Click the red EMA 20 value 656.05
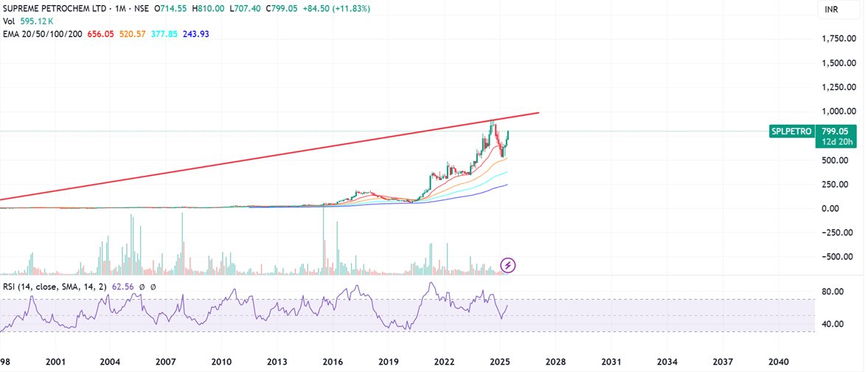The image size is (868, 372). click(100, 34)
